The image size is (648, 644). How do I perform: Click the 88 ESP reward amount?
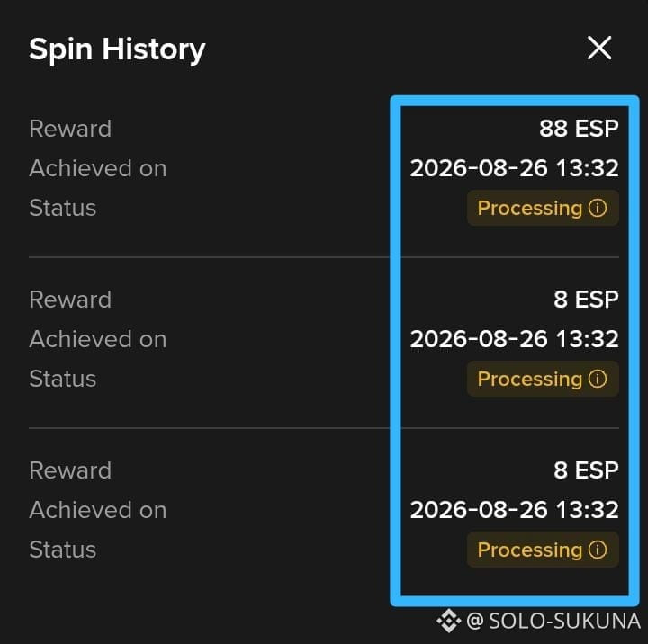click(579, 128)
